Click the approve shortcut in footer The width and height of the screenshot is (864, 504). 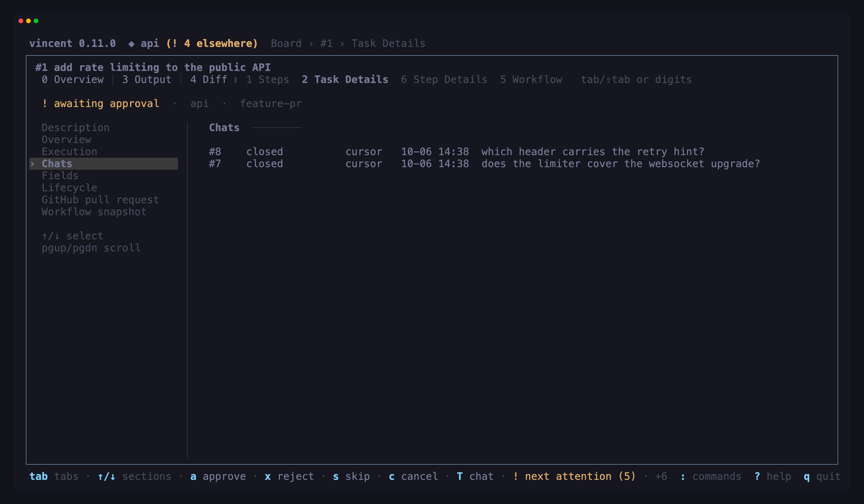218,476
